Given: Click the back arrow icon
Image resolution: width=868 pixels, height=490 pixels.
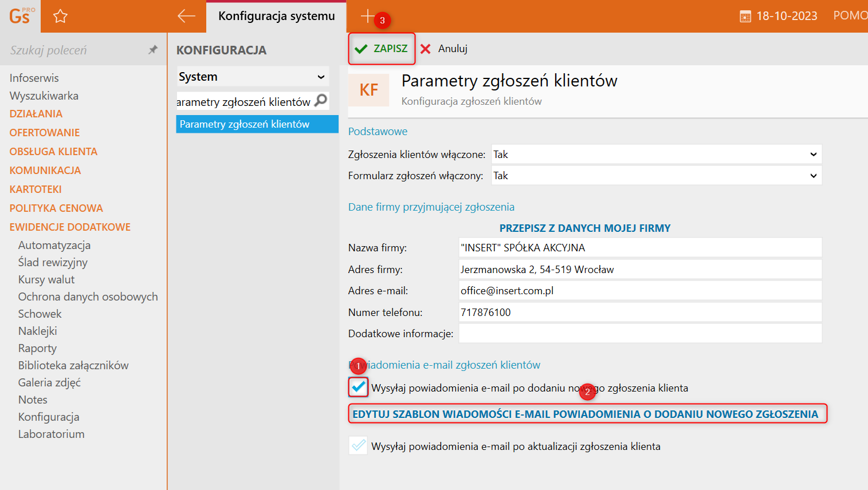Looking at the screenshot, I should [186, 16].
